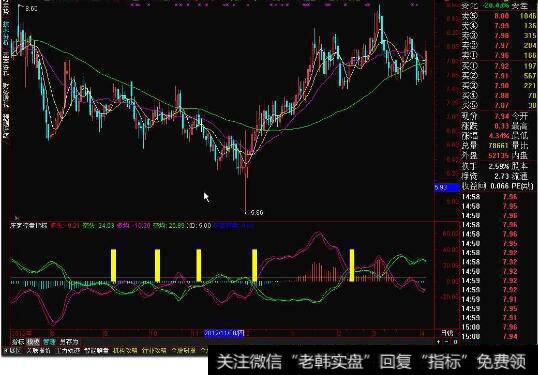Open the 指标 tab below the chart
Screen dimensions: 538x375
tap(18, 342)
